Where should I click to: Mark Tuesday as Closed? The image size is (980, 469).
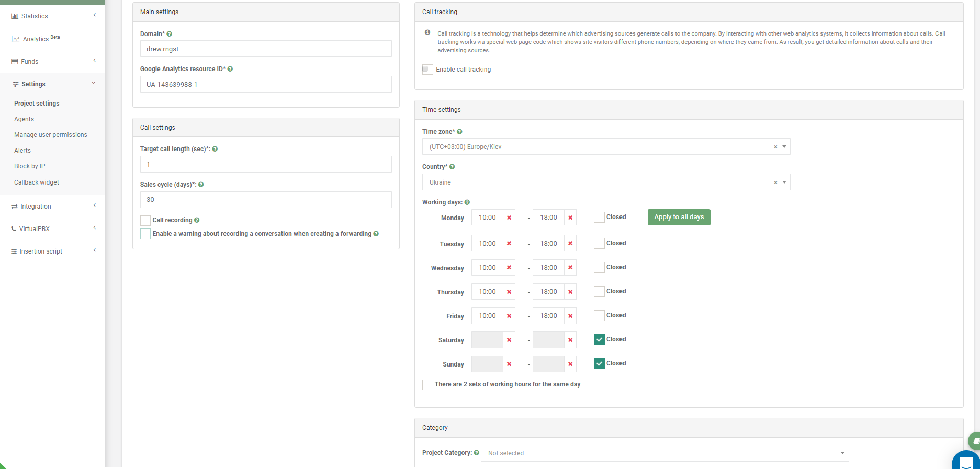(599, 243)
